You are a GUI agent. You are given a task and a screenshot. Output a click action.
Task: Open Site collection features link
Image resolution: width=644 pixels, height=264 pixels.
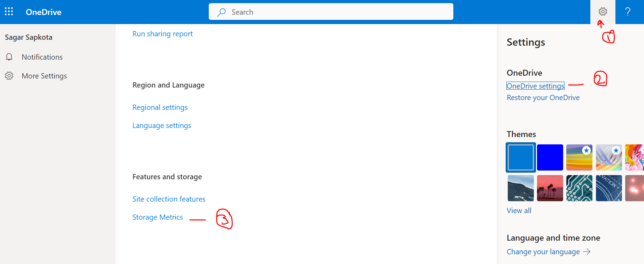(169, 199)
